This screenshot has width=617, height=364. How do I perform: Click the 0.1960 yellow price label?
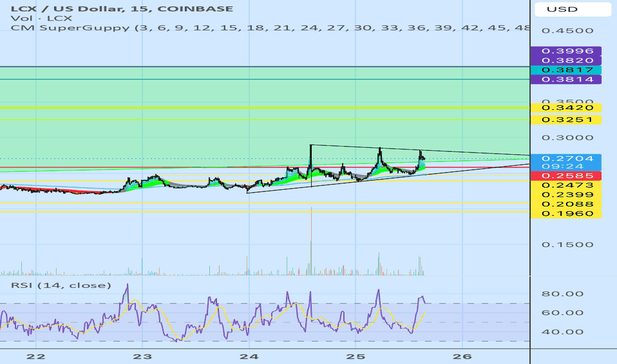pyautogui.click(x=566, y=213)
